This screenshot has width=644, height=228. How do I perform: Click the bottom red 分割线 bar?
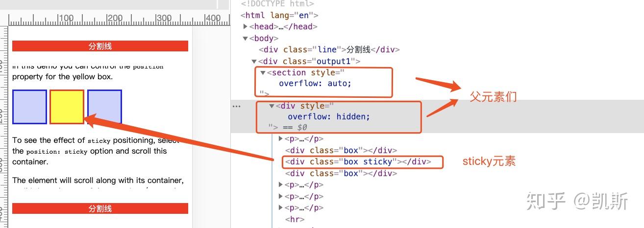pyautogui.click(x=100, y=208)
